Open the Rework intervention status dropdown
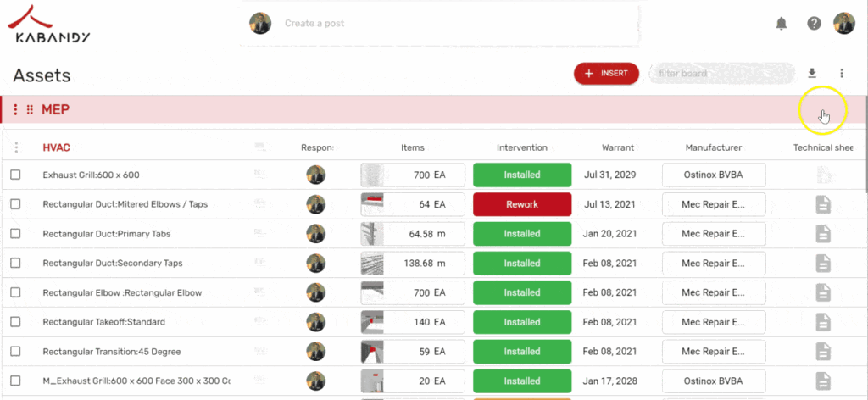Viewport: 868px width, 400px height. point(521,204)
